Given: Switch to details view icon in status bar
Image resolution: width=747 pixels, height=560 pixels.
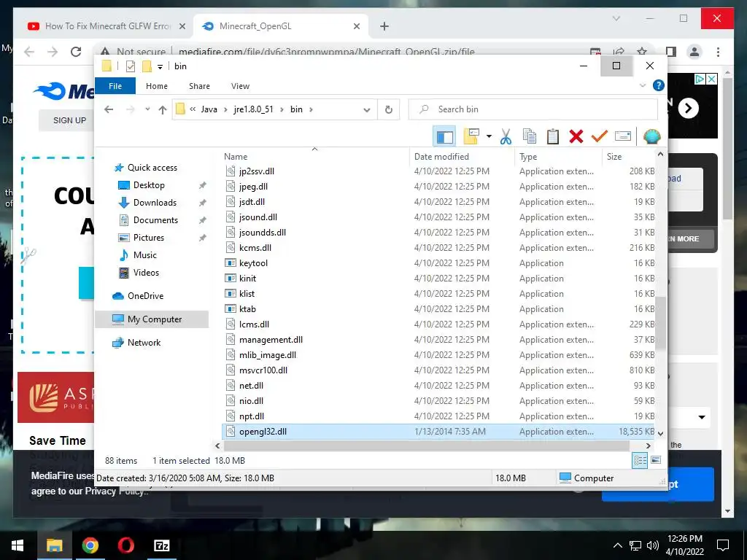Looking at the screenshot, I should 640,460.
